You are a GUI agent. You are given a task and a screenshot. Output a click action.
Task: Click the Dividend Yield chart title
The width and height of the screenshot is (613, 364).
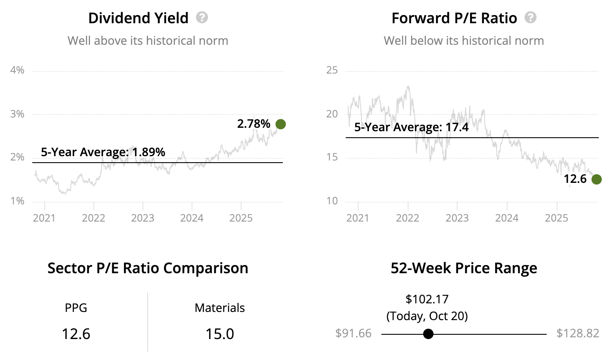(x=138, y=18)
